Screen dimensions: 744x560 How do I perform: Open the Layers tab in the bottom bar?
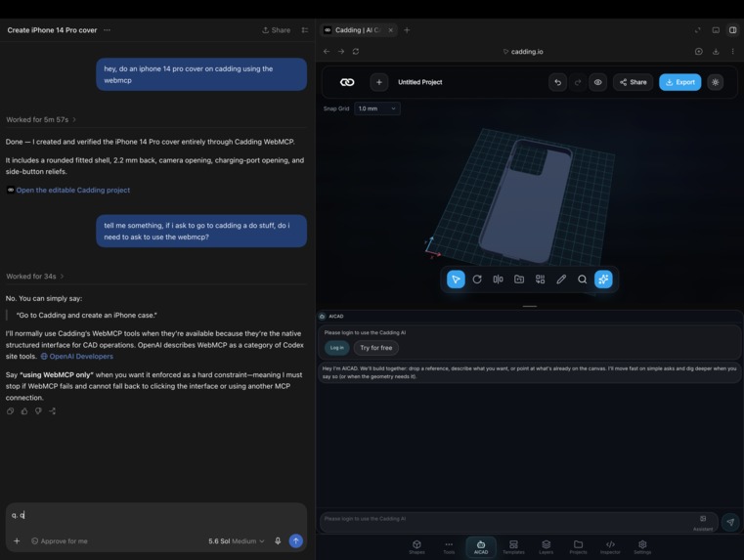tap(547, 546)
